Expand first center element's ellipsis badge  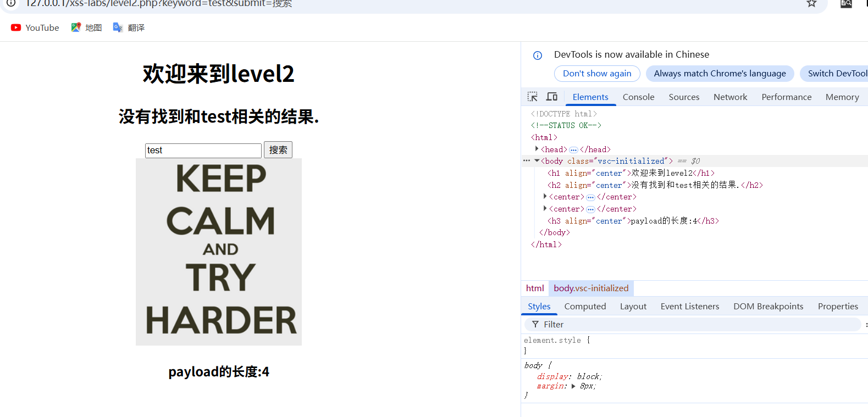pyautogui.click(x=590, y=197)
